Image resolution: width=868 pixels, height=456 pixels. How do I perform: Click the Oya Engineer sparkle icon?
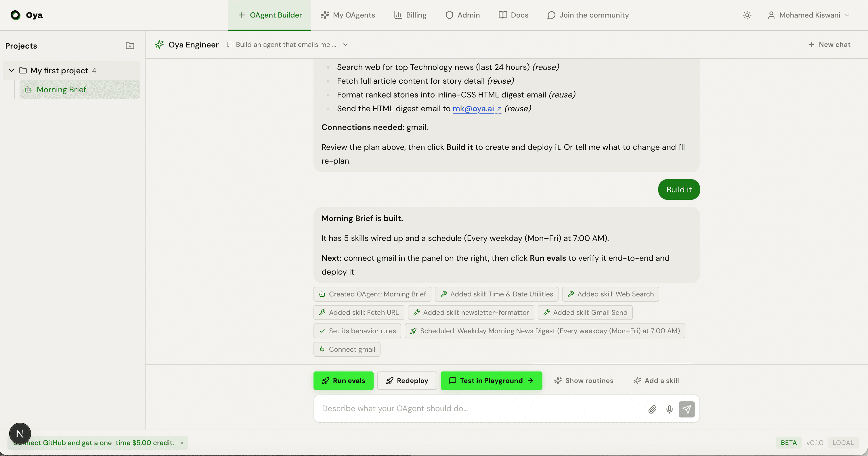pos(159,45)
